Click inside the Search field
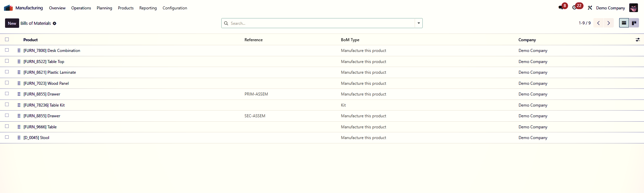 point(319,23)
